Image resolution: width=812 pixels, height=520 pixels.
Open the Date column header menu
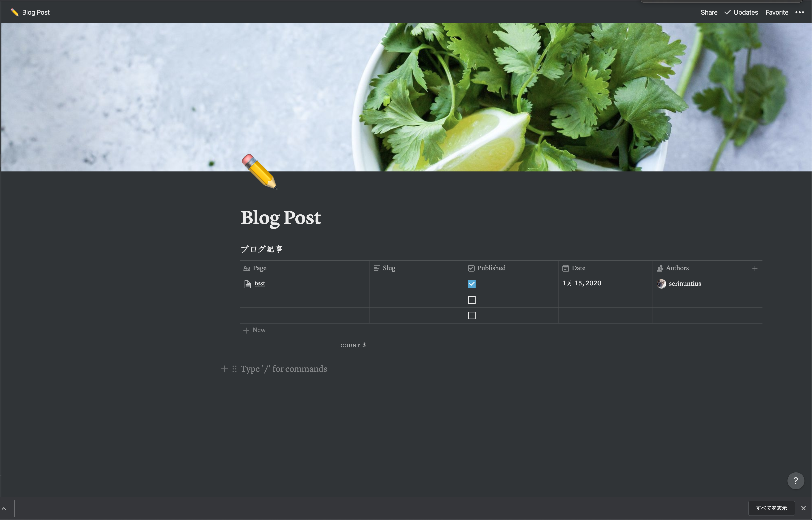coord(578,268)
